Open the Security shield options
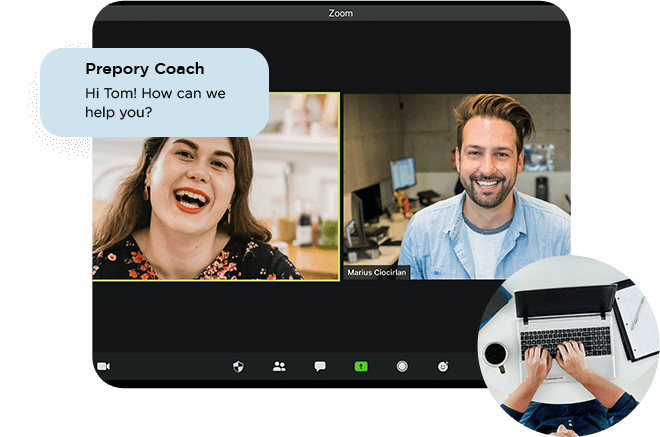660x437 pixels. (237, 366)
